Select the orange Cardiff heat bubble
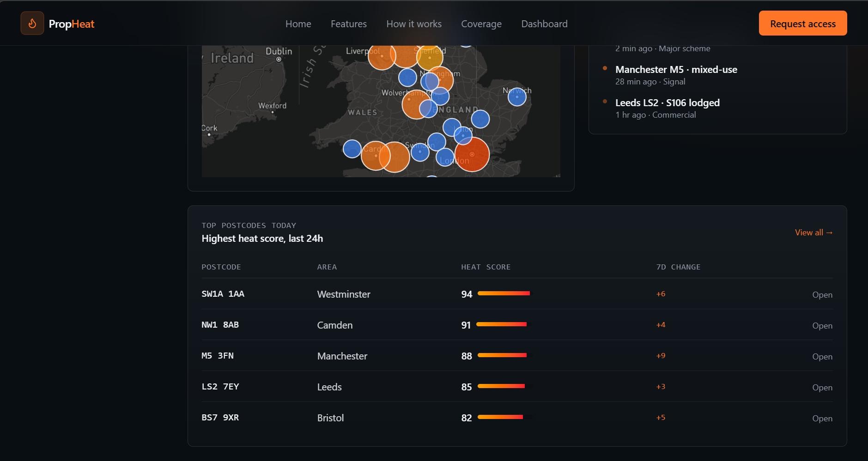The height and width of the screenshot is (461, 868). (376, 156)
